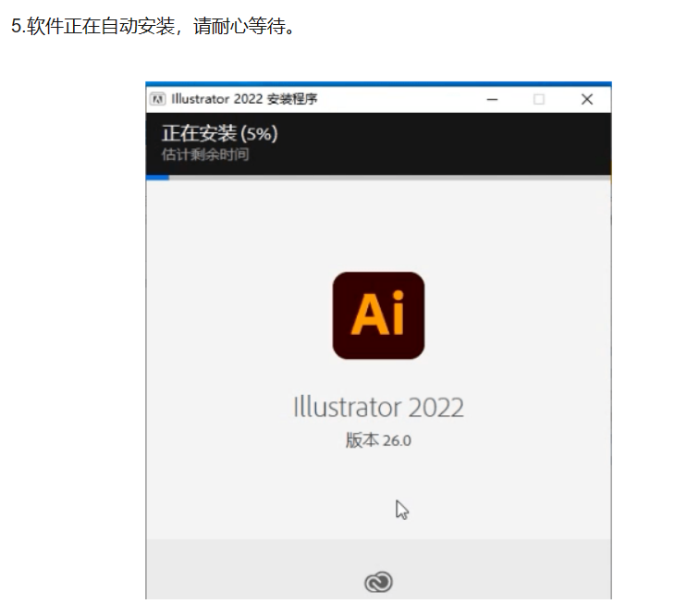This screenshot has width=699, height=616.
Task: Click the '版本 26.0' version text
Action: click(x=378, y=440)
